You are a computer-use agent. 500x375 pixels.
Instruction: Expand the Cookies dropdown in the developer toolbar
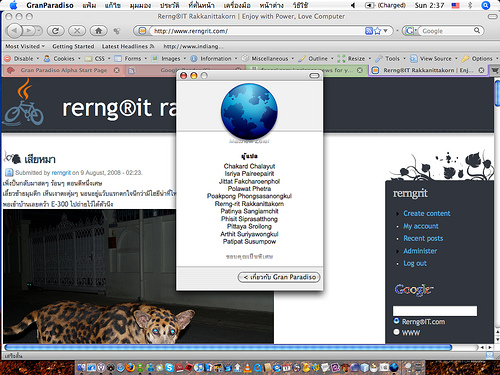click(x=62, y=59)
